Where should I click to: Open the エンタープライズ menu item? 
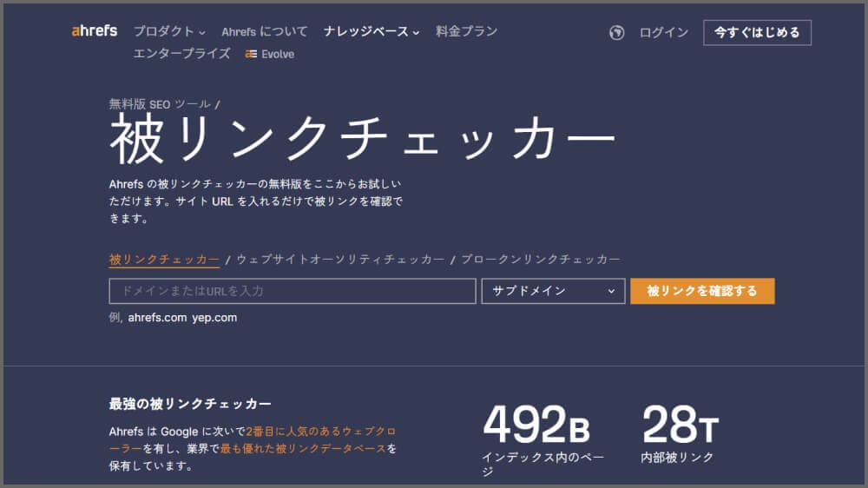pos(181,54)
